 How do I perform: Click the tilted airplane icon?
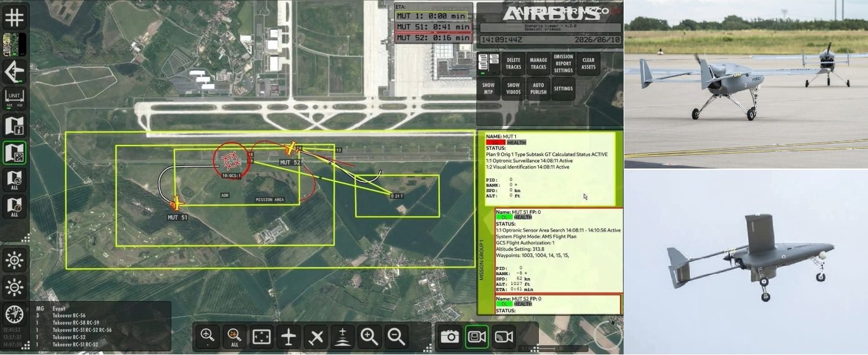pos(316,337)
